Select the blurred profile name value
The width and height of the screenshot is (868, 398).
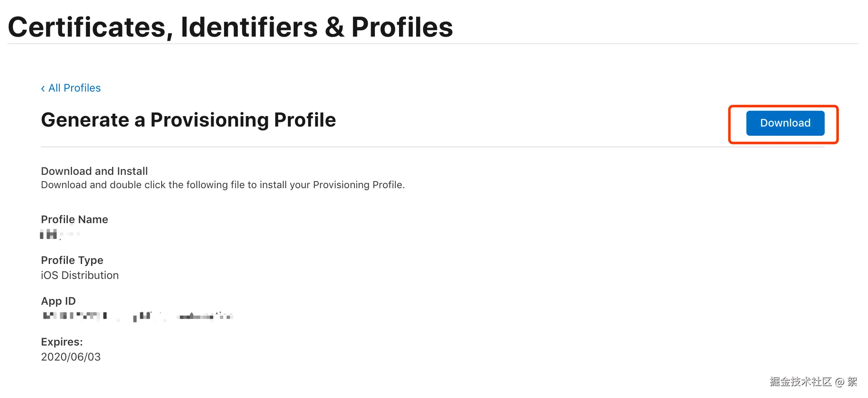58,234
